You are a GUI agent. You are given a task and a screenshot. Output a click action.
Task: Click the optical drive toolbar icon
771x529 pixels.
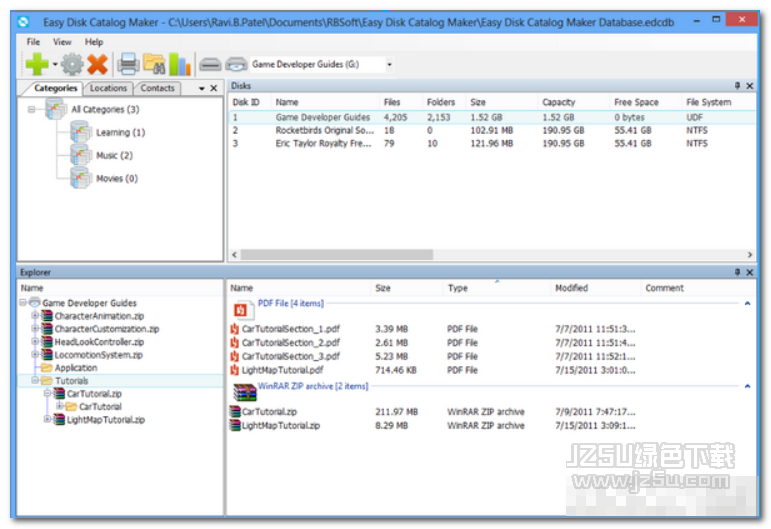point(236,64)
